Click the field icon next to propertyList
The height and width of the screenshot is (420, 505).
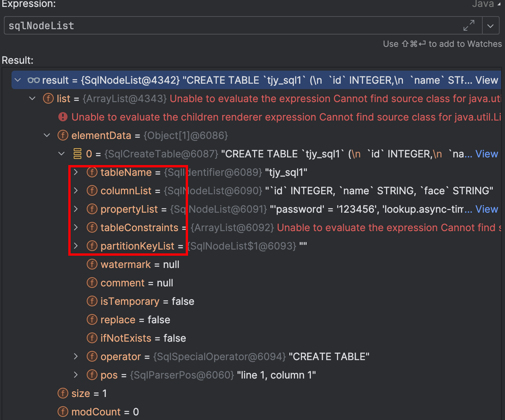[92, 209]
